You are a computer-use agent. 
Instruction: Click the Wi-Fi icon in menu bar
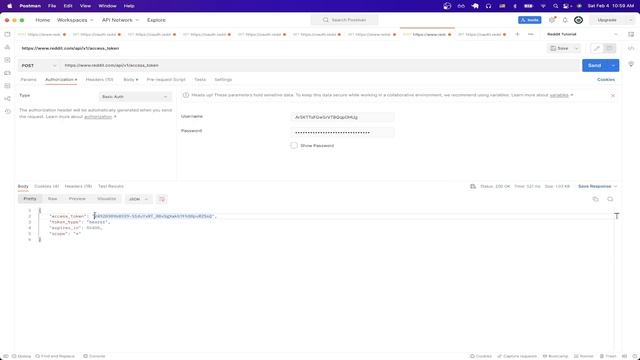pyautogui.click(x=543, y=6)
